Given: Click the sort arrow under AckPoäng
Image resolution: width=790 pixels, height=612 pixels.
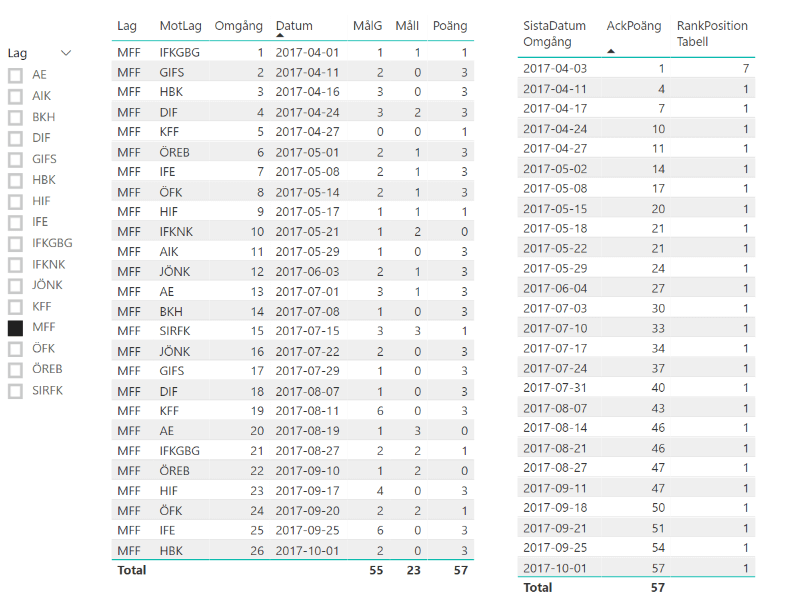Looking at the screenshot, I should click(x=611, y=51).
